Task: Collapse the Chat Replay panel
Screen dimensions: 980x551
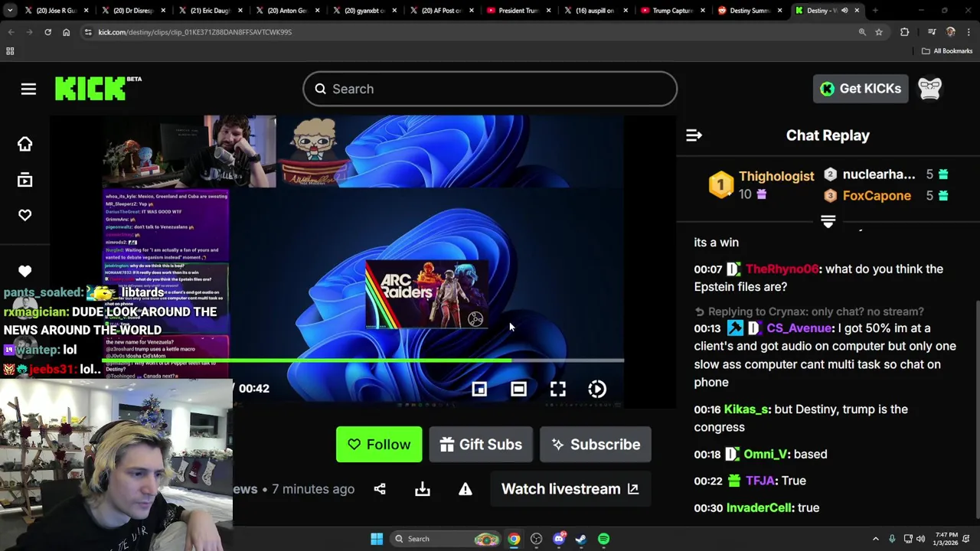Action: [x=694, y=135]
